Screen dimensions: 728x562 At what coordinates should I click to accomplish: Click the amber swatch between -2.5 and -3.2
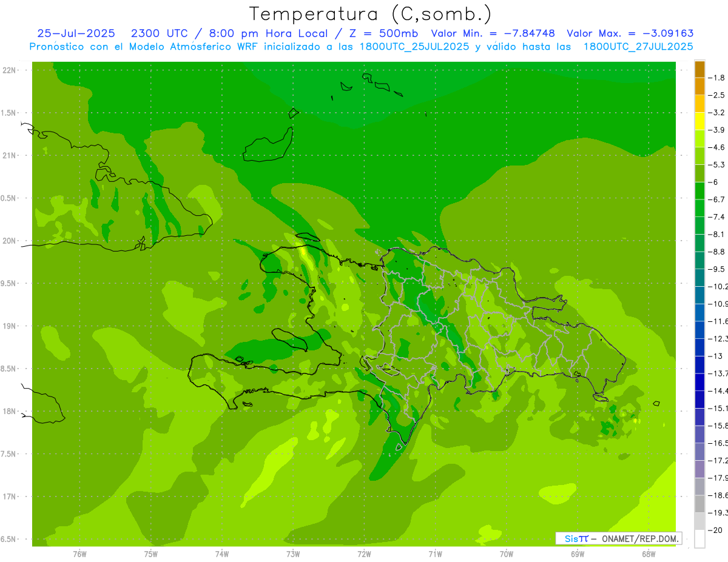(x=699, y=104)
